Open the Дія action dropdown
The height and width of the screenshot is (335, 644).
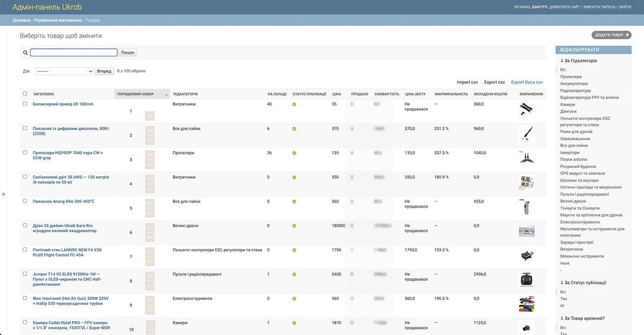coord(64,71)
